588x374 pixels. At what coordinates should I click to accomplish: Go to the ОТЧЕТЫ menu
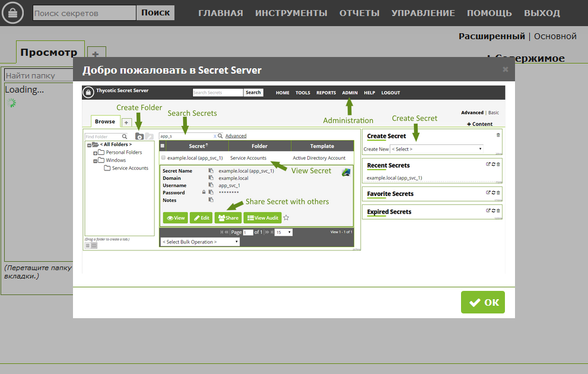[x=359, y=13]
